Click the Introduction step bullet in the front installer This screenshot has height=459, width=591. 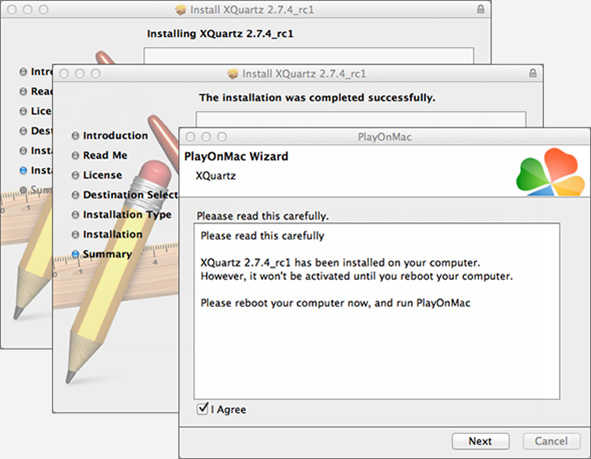pos(75,136)
